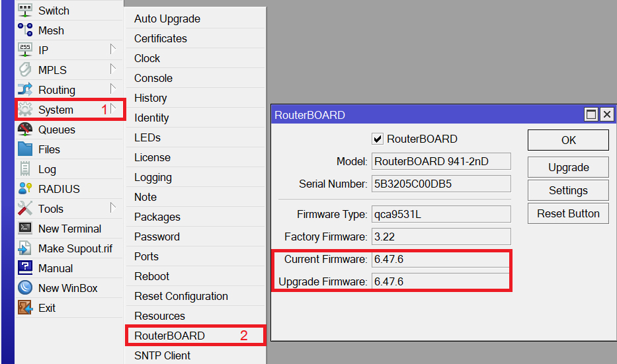This screenshot has height=364, width=617.
Task: Open Resources in System submenu
Action: click(x=196, y=316)
